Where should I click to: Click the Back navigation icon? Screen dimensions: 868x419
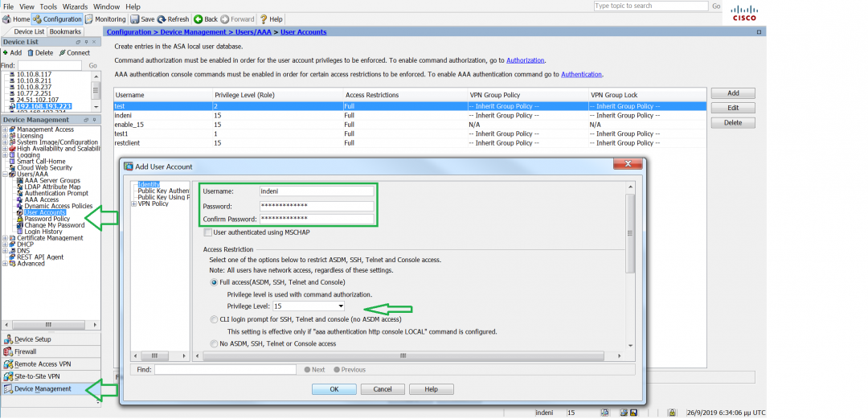coord(198,18)
